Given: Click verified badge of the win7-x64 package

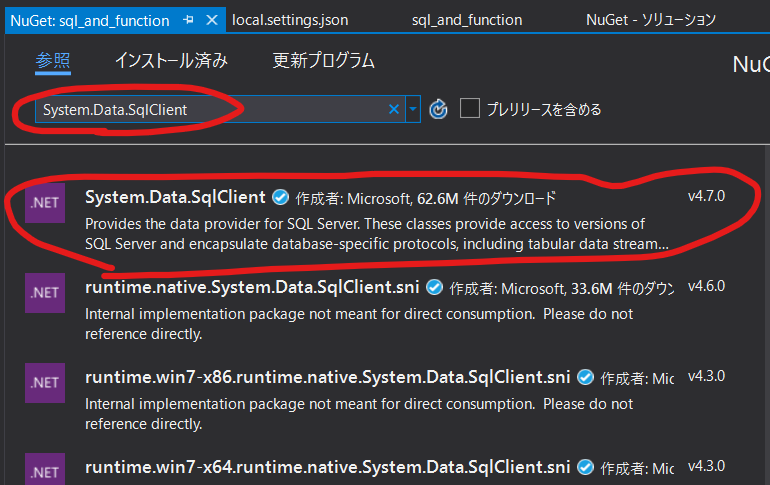Looking at the screenshot, I should (585, 467).
